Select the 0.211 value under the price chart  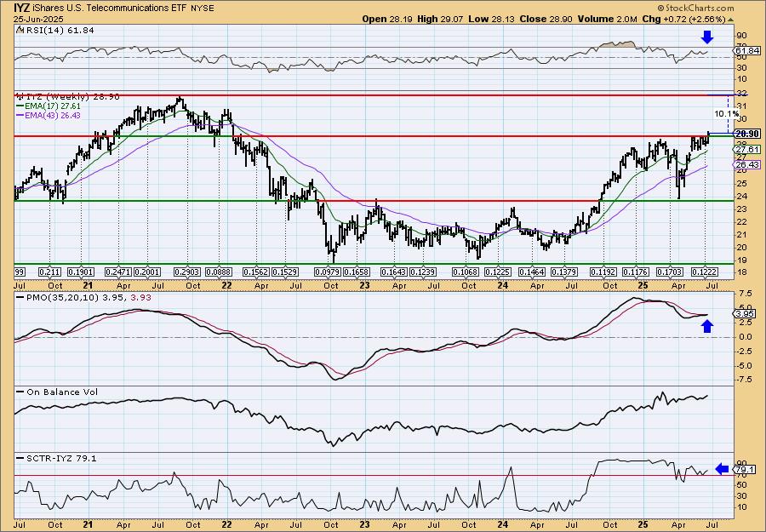click(x=50, y=272)
